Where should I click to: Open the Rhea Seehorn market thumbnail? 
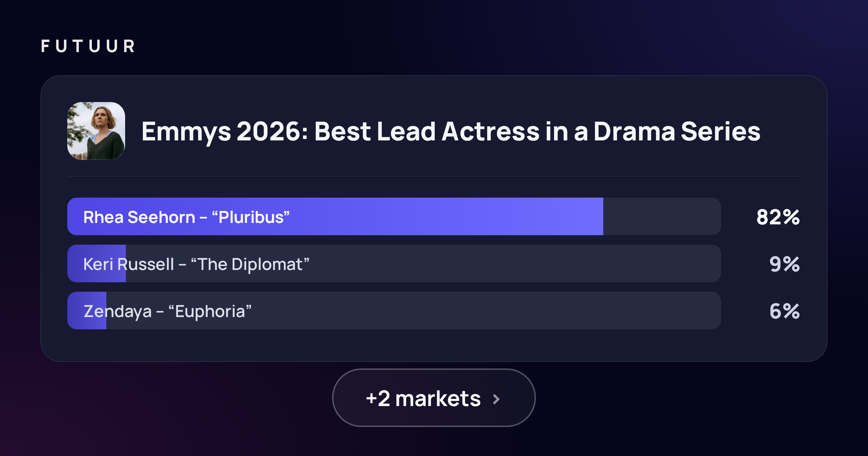96,131
